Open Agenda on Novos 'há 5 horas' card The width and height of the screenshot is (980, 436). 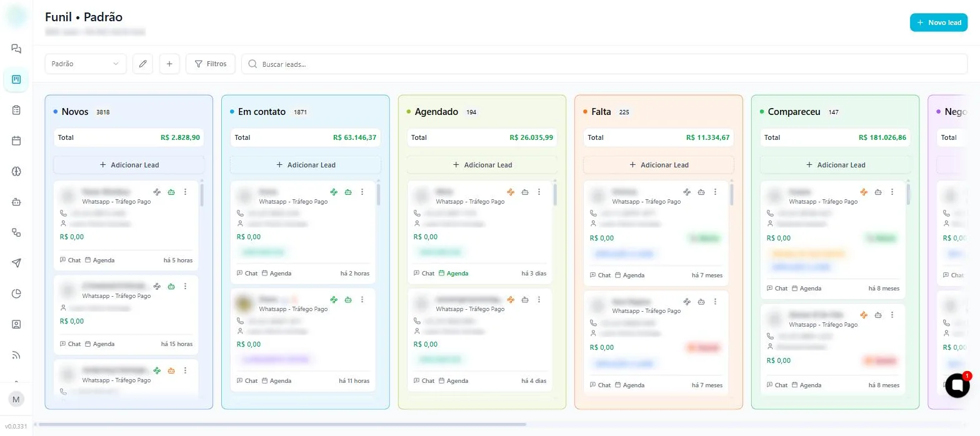[x=100, y=260]
